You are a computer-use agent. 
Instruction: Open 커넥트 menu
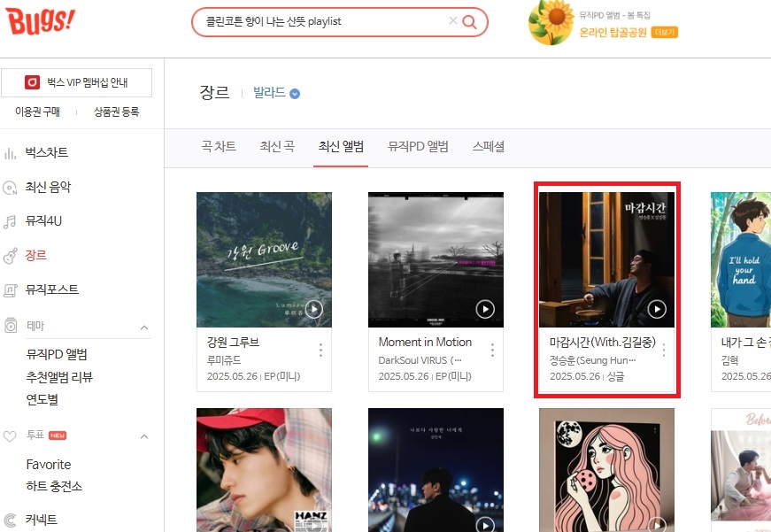[x=42, y=520]
